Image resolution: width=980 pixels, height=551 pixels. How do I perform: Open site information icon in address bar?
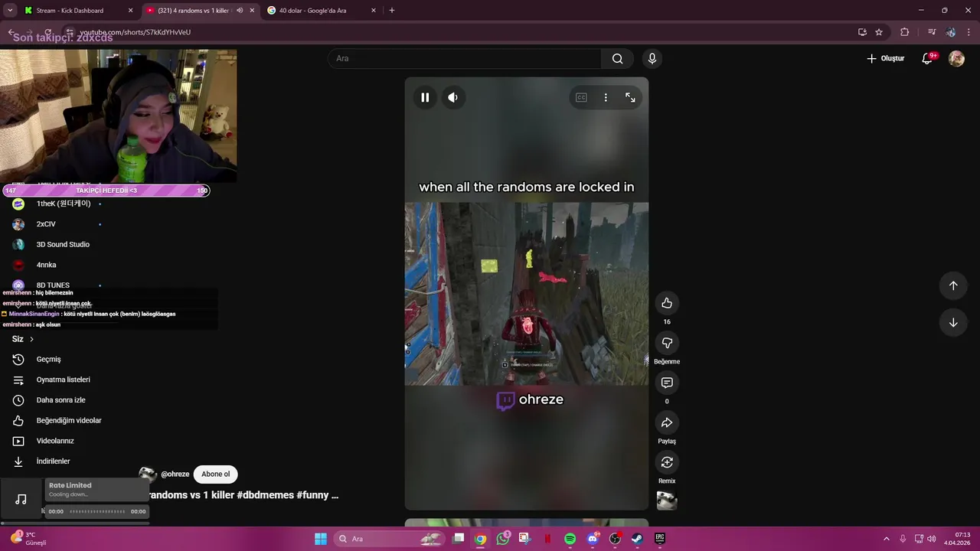69,32
